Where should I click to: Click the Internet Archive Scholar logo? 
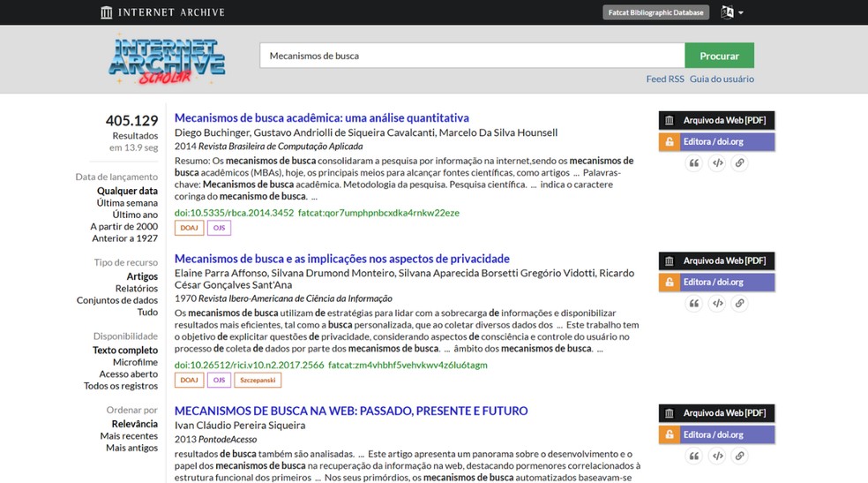(x=167, y=59)
